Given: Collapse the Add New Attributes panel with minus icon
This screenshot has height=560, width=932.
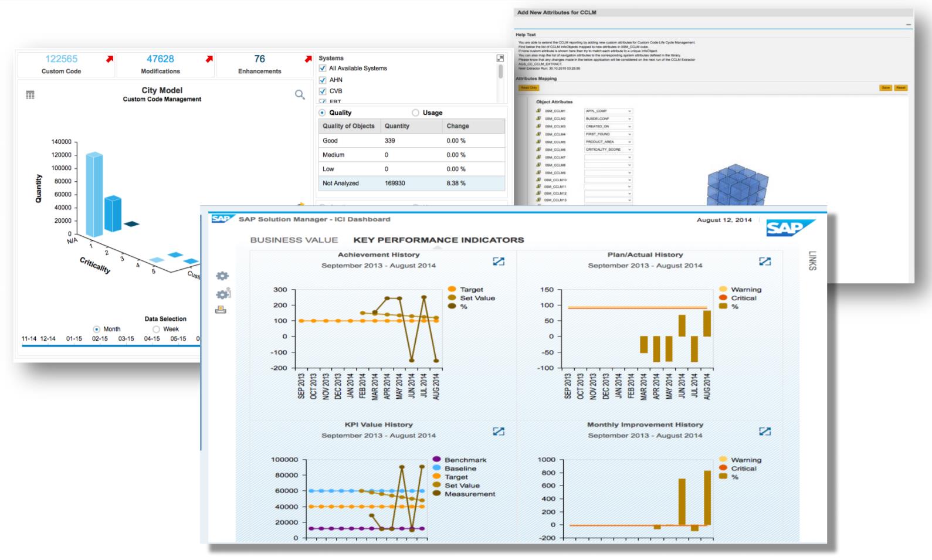Looking at the screenshot, I should tap(909, 25).
